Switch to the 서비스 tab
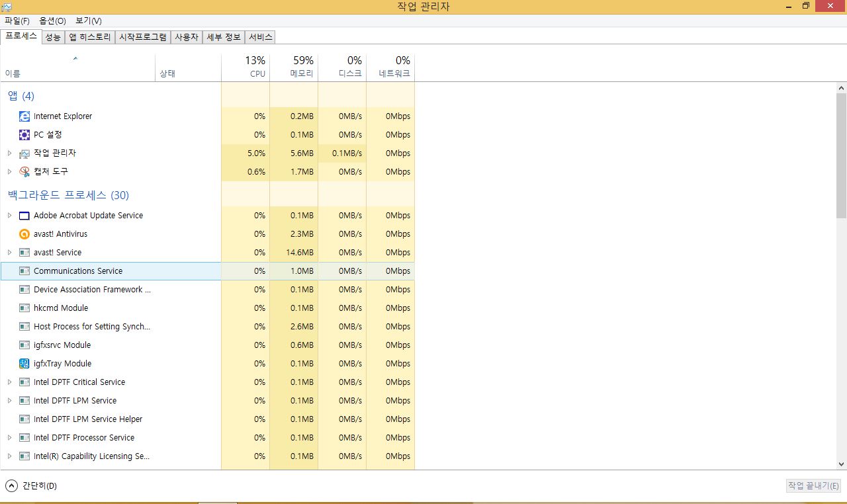 coord(260,37)
